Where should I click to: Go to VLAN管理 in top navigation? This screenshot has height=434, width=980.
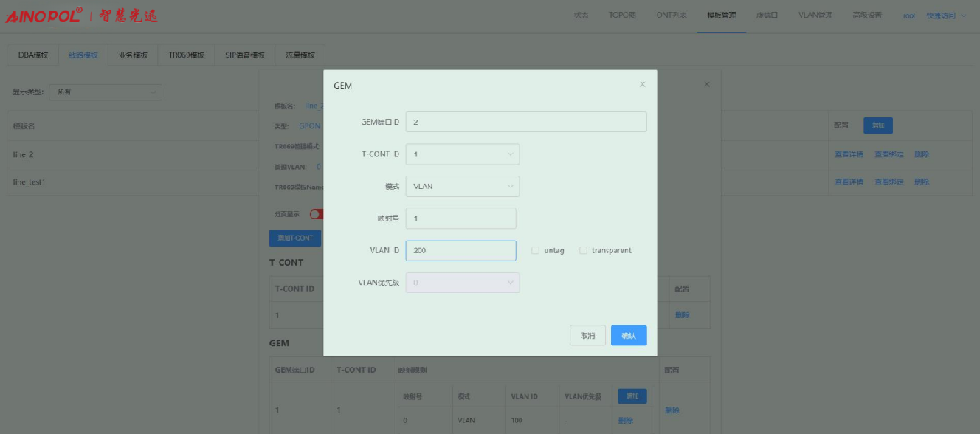(x=815, y=15)
